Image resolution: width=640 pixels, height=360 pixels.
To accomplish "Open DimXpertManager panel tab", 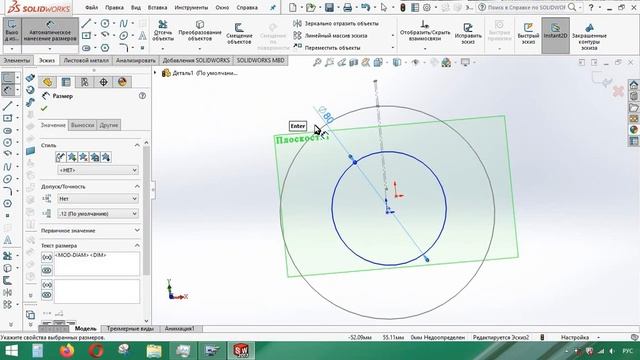I will point(103,82).
